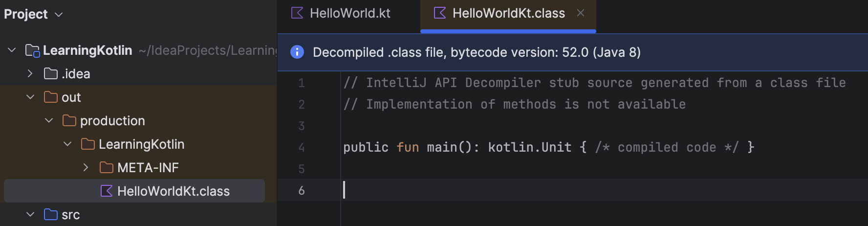The width and height of the screenshot is (868, 226).
Task: Click the production folder icon
Action: coord(69,121)
